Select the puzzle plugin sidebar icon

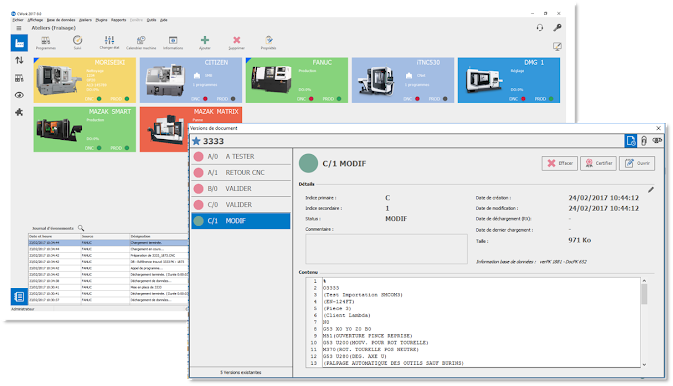[x=19, y=112]
